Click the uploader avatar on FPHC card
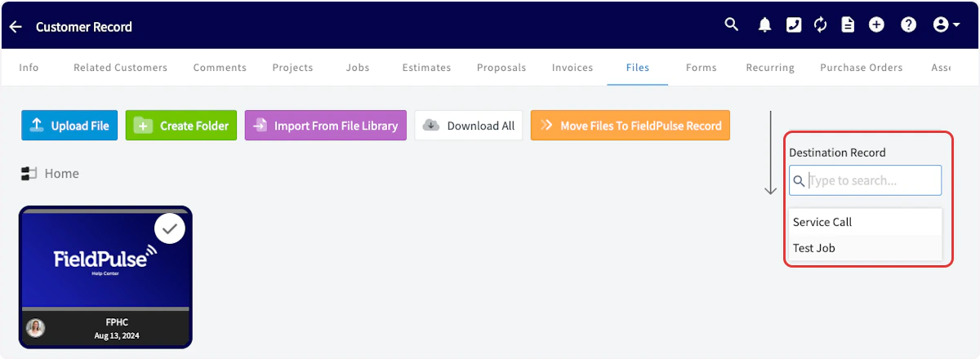 click(36, 328)
